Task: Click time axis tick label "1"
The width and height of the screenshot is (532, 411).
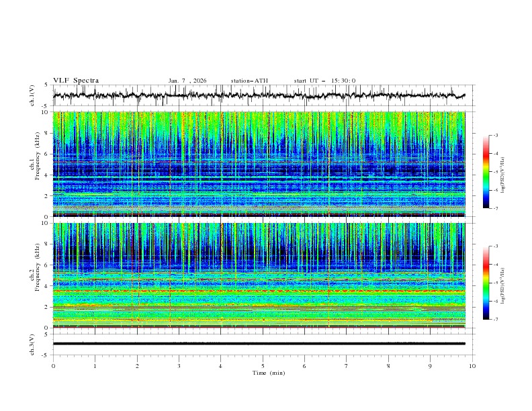Action: pyautogui.click(x=95, y=366)
